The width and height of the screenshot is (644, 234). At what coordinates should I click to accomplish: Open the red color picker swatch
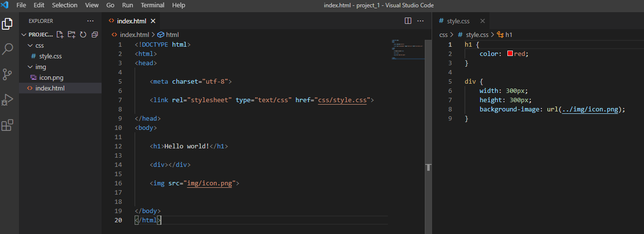[x=510, y=54]
